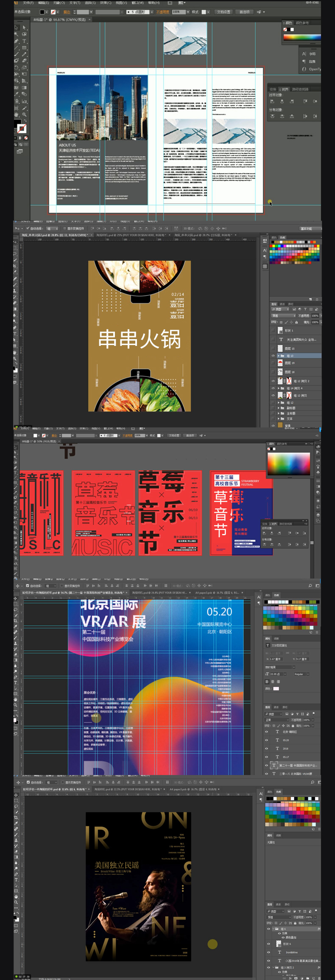
Task: Activate the Hand tool in brochure Illustrator window
Action: tap(16, 115)
